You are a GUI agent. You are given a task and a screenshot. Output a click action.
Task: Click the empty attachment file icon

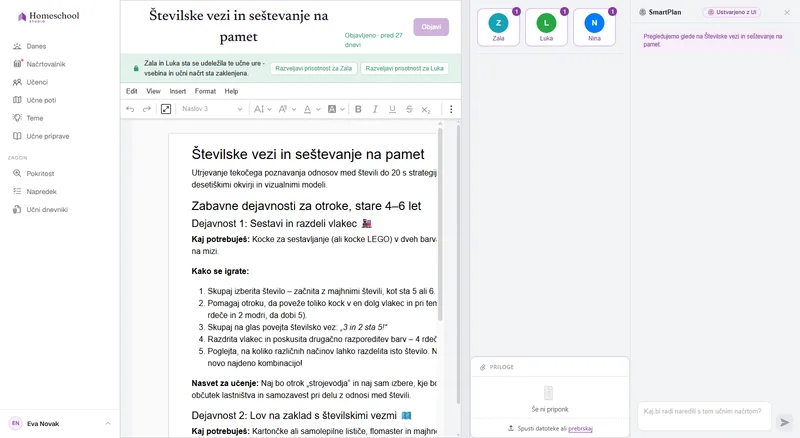click(x=548, y=393)
